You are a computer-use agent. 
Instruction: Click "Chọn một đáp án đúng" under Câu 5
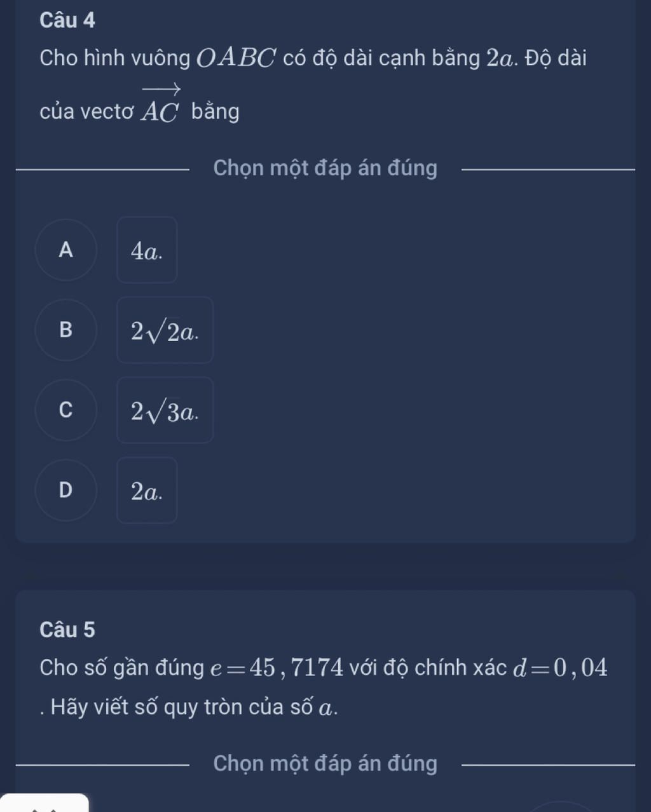pos(325,763)
